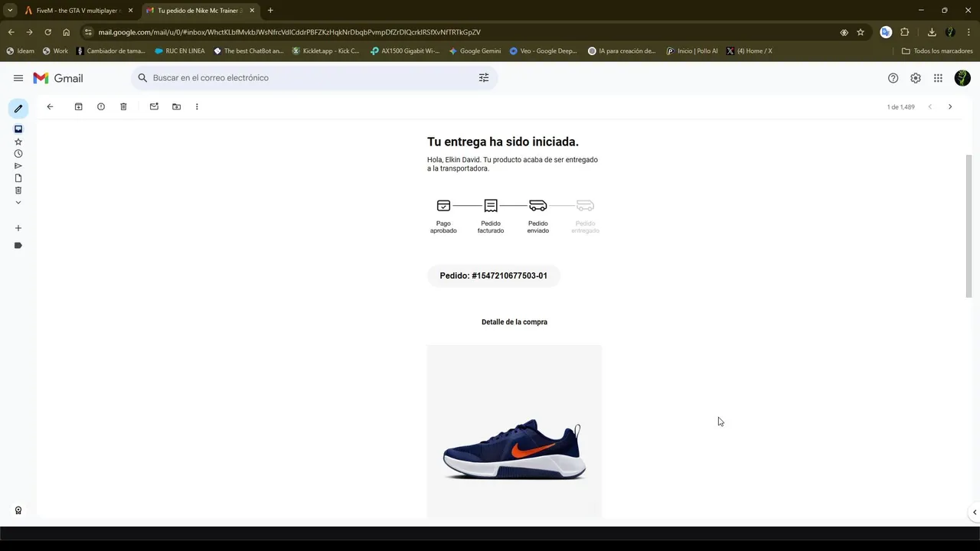Screen dimensions: 980x551
Task: Open browser extensions puzzle icon
Action: pos(904,32)
